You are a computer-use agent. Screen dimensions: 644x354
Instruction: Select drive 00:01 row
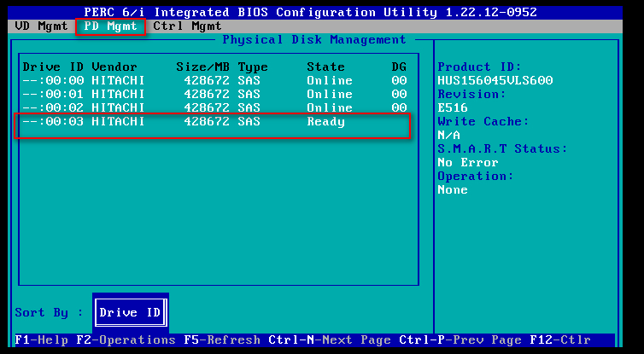click(214, 95)
